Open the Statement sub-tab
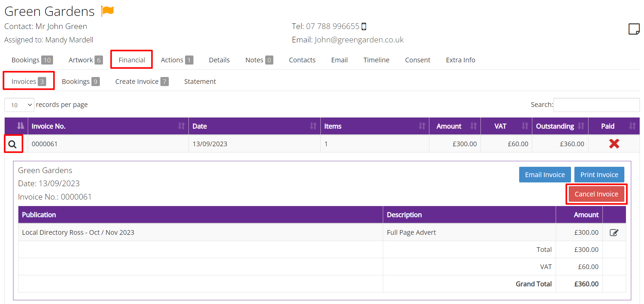The image size is (644, 304). point(200,81)
